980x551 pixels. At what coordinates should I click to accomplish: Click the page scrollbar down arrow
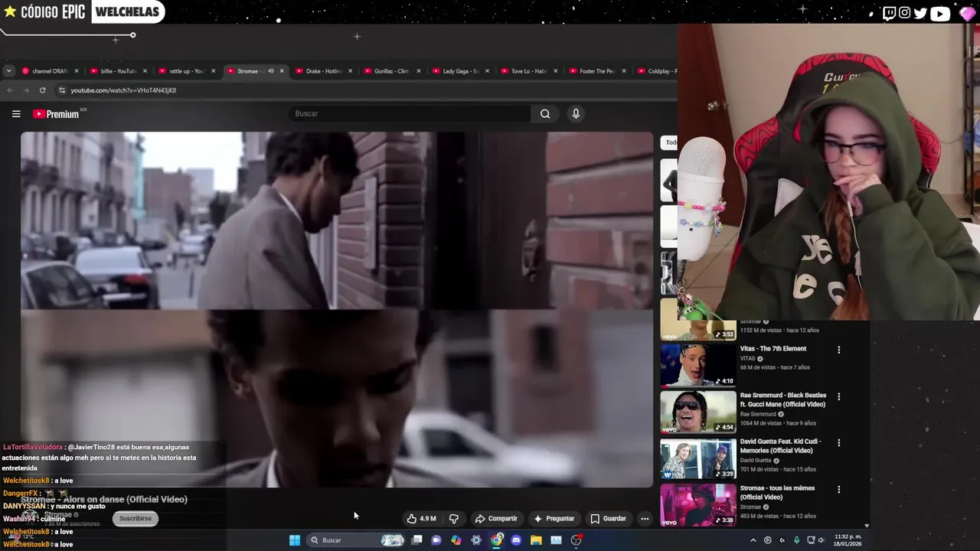(867, 526)
